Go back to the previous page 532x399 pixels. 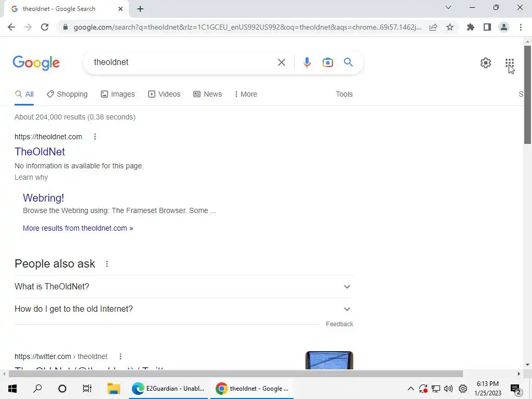click(x=11, y=27)
